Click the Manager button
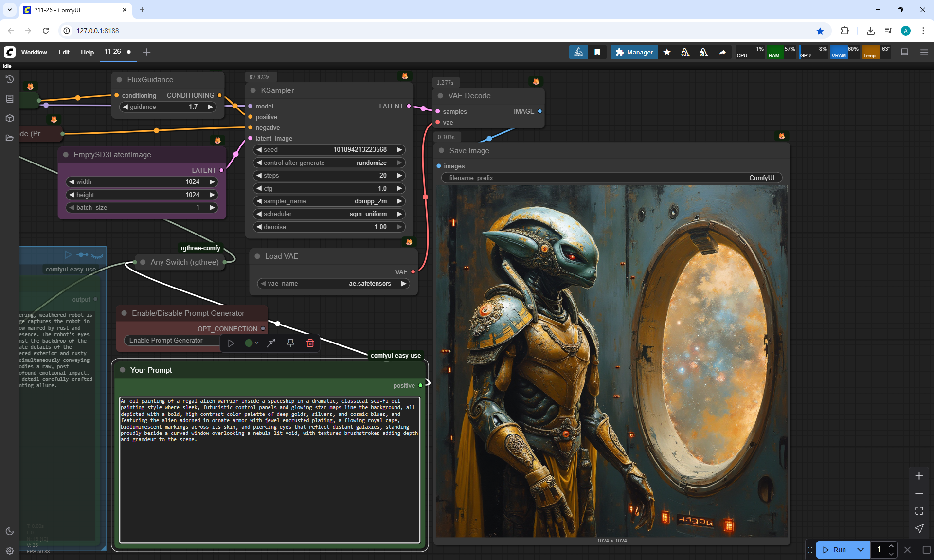This screenshot has width=934, height=560. point(634,52)
